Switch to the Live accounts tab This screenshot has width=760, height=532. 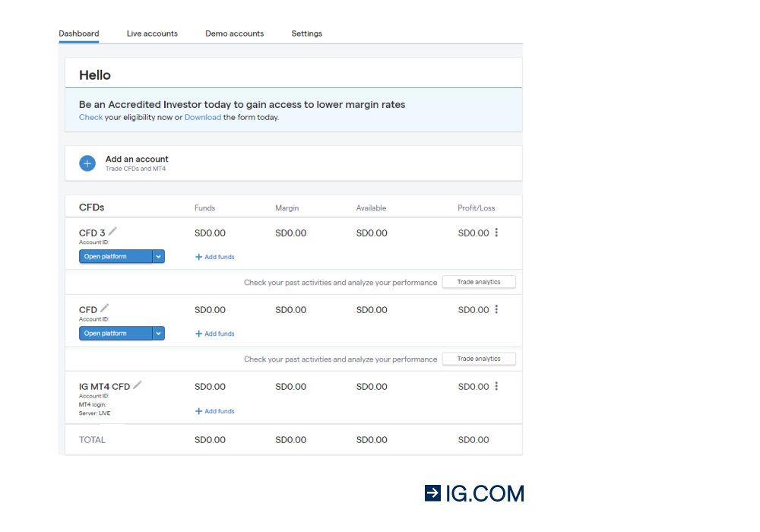click(x=152, y=33)
